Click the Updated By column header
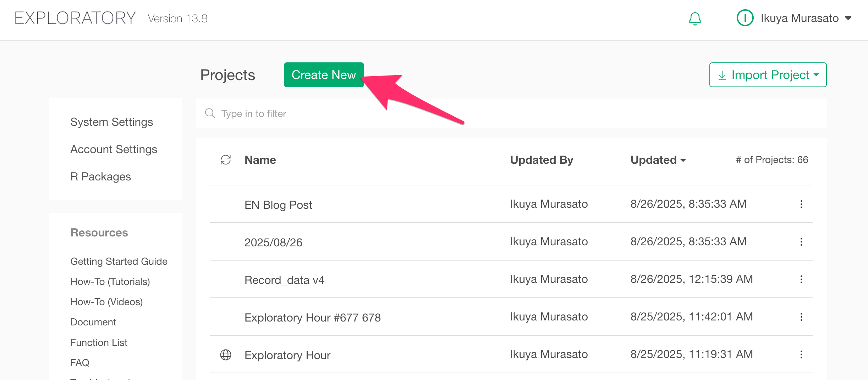This screenshot has height=380, width=868. point(542,160)
